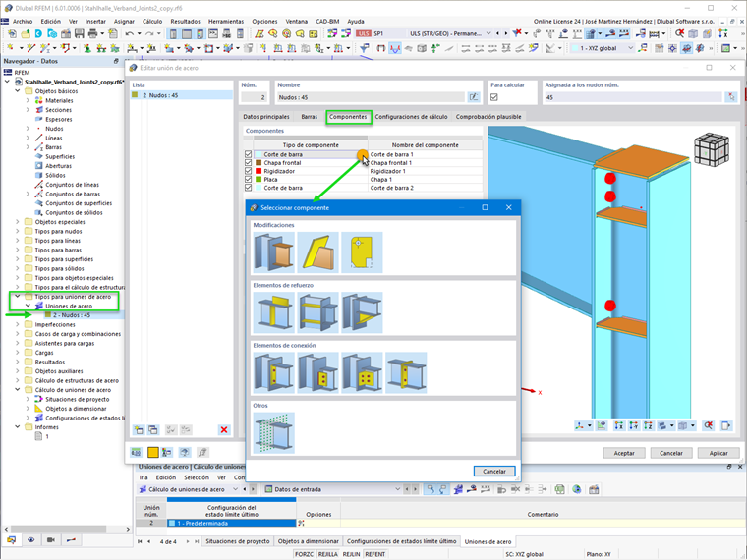
Task: Select the Otros auxiliary plane icon
Action: point(274,433)
